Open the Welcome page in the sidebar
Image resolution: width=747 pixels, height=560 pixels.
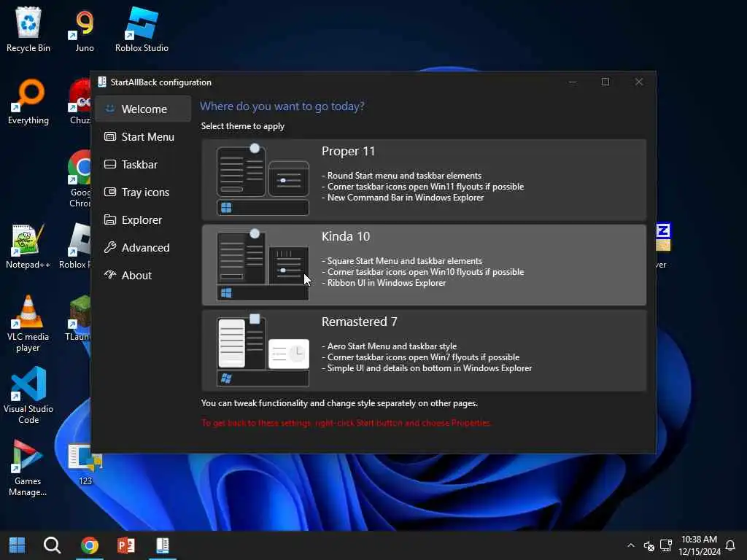(x=143, y=109)
